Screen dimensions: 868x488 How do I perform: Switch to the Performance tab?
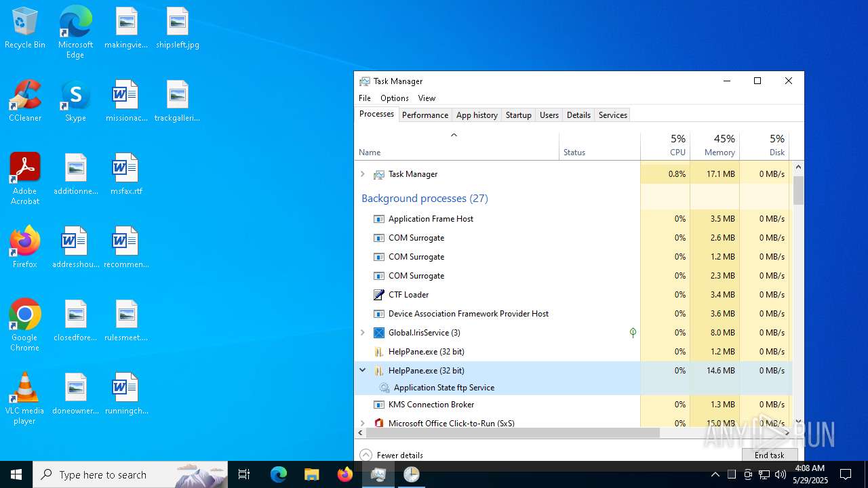tap(425, 115)
